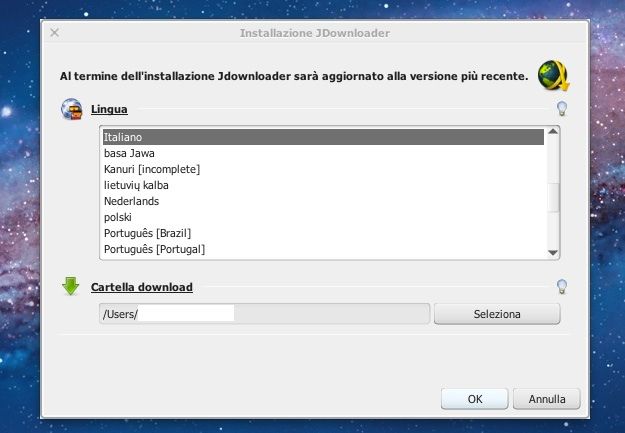The image size is (625, 433).
Task: Confirm installation with the OK button
Action: [475, 399]
